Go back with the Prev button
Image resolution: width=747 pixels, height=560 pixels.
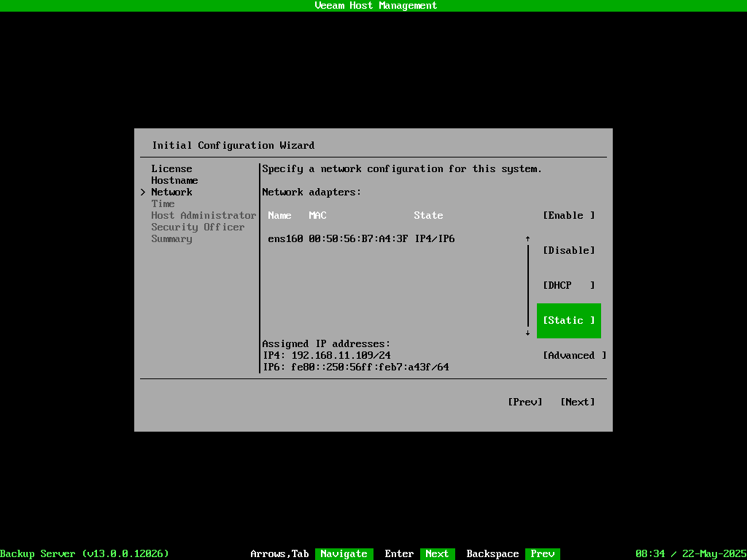click(525, 402)
